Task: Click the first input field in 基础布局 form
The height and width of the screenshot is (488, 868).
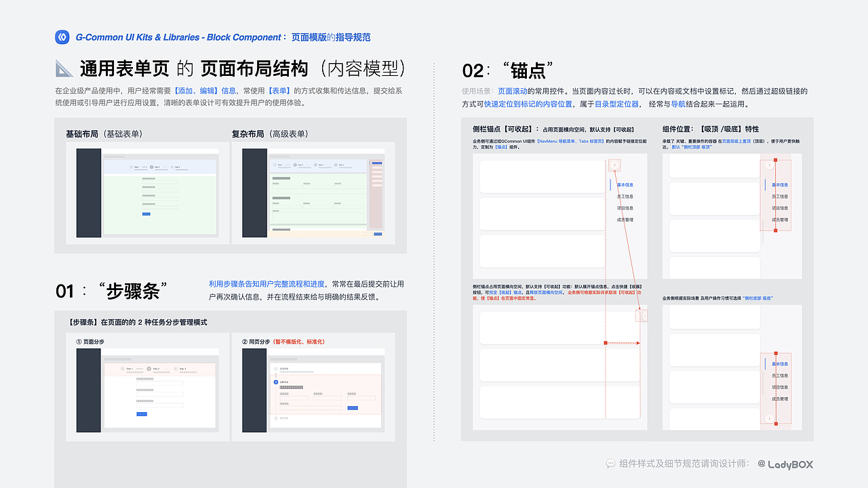Action: pyautogui.click(x=160, y=182)
